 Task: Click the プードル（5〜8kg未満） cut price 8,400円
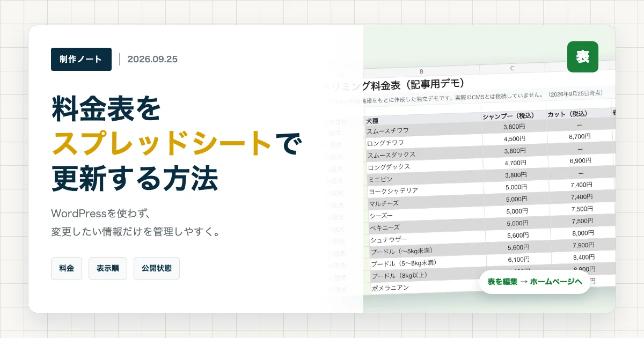[x=584, y=257]
